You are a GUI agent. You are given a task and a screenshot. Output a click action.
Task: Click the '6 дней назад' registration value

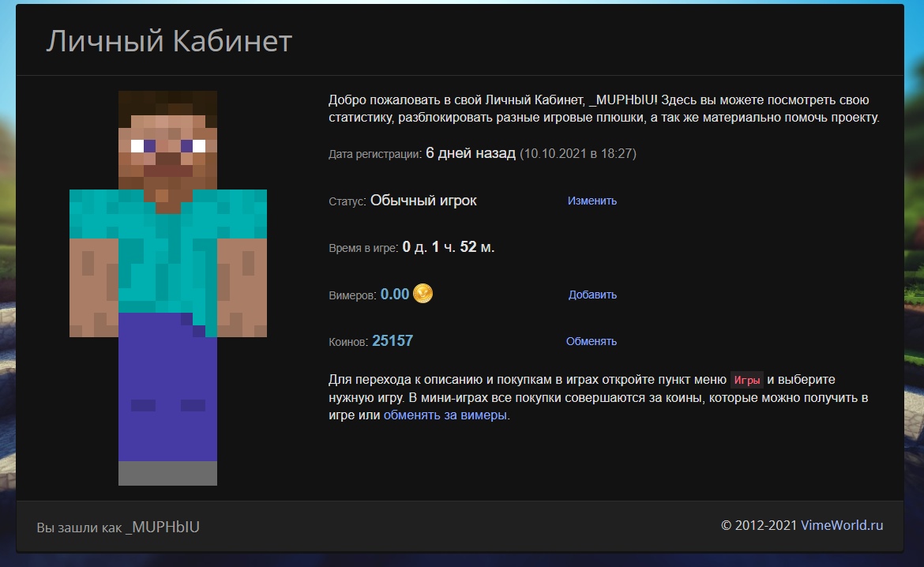coord(471,153)
